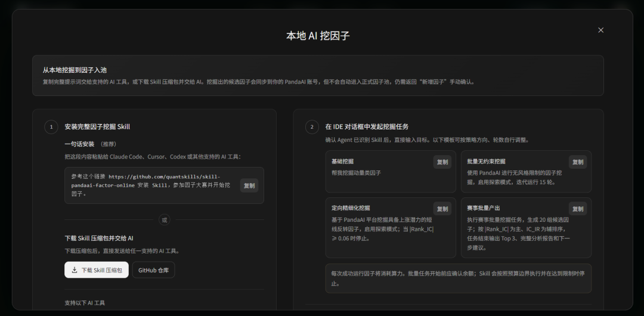Click the download icon in the Skill button
The width and height of the screenshot is (644, 316).
tap(75, 270)
